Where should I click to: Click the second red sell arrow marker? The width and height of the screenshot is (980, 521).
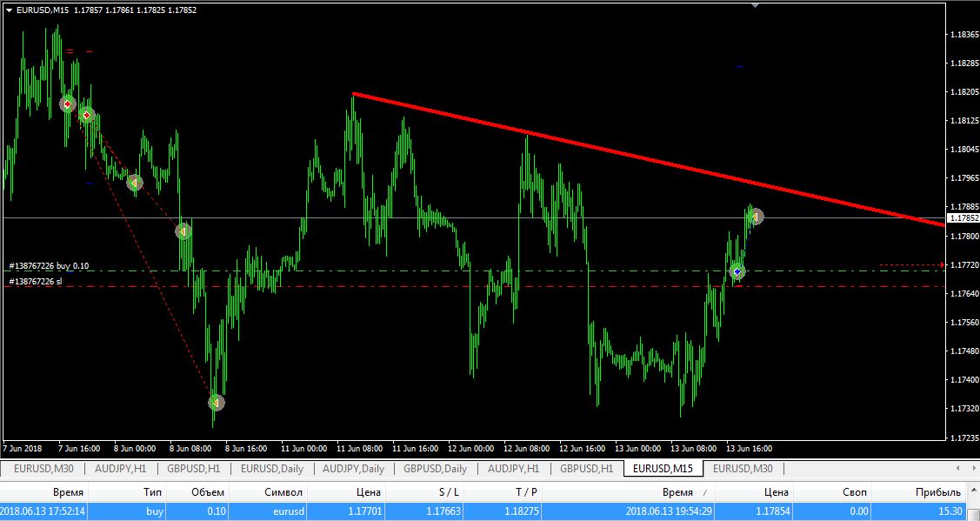coord(87,115)
